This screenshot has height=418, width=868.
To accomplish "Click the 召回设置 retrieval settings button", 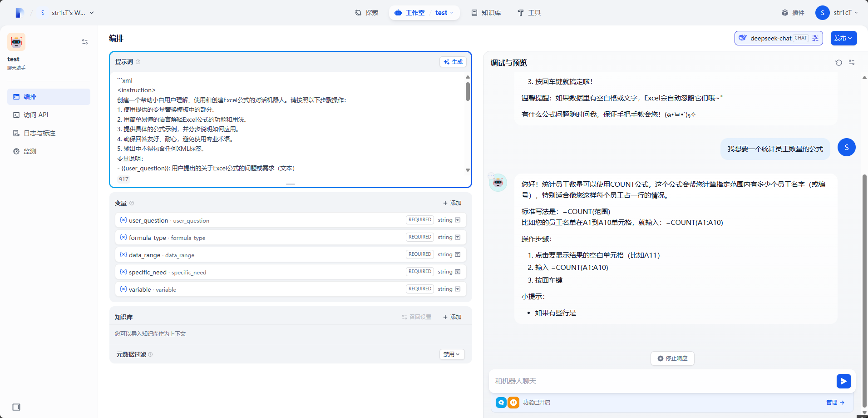I will [416, 317].
